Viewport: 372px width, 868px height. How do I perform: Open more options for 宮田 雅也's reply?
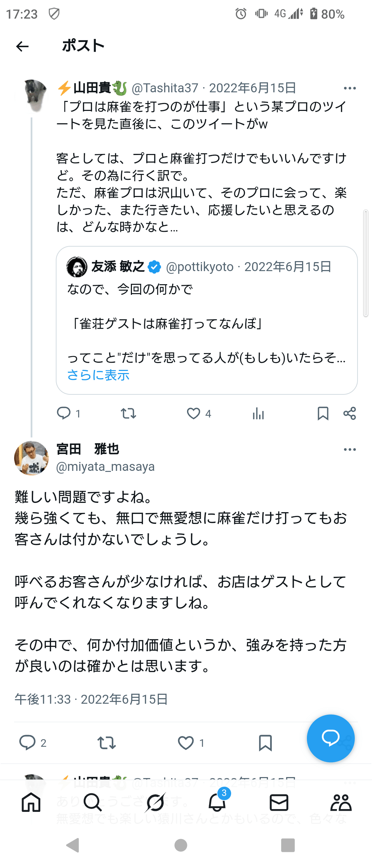point(350,449)
